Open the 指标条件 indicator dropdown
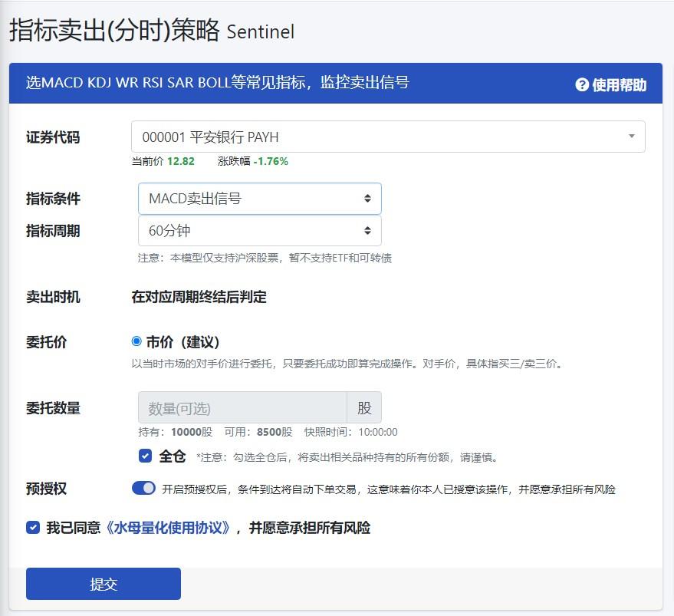Image resolution: width=674 pixels, height=616 pixels. (259, 198)
